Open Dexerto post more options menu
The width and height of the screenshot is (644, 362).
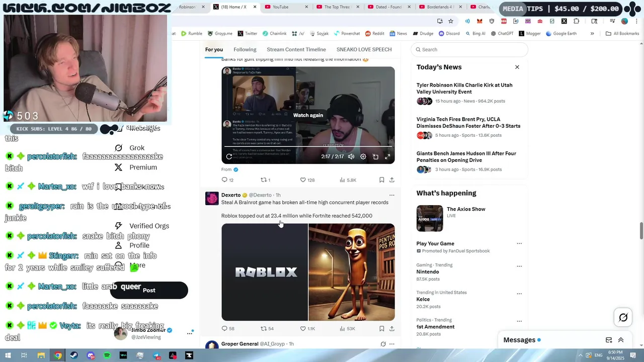[x=391, y=195]
